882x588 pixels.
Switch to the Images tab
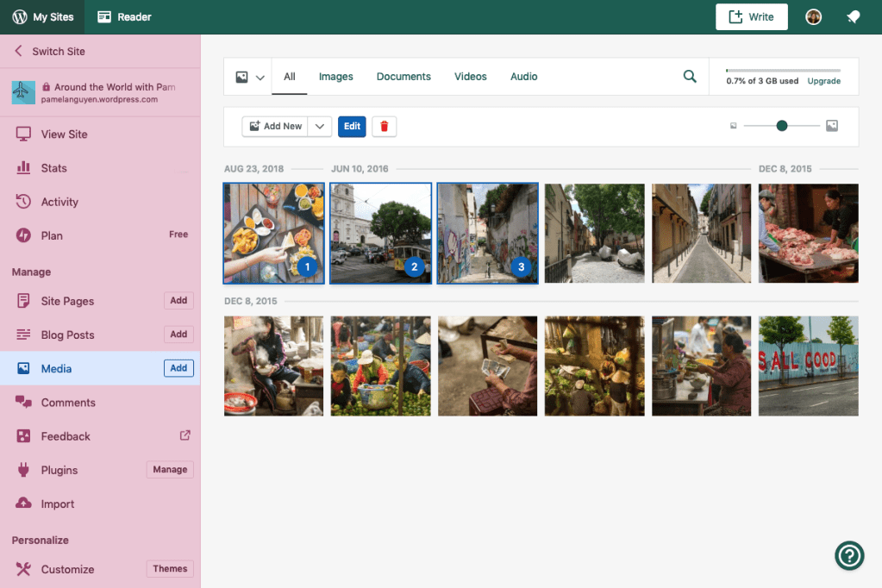[335, 77]
